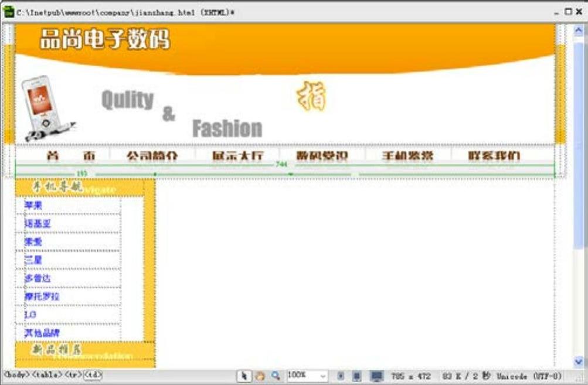Click the 多普达 brand link

tap(38, 278)
